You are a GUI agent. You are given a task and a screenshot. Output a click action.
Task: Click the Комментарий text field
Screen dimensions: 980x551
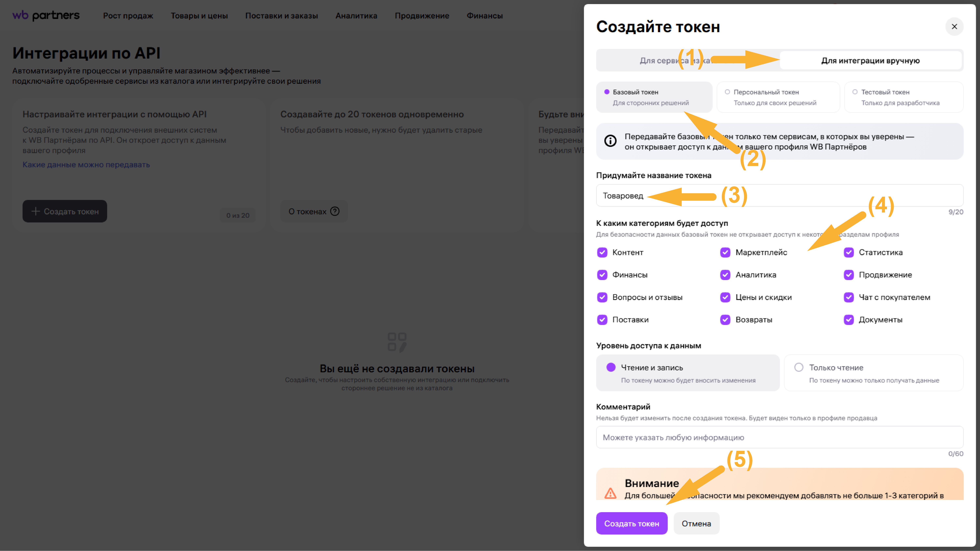pyautogui.click(x=779, y=437)
